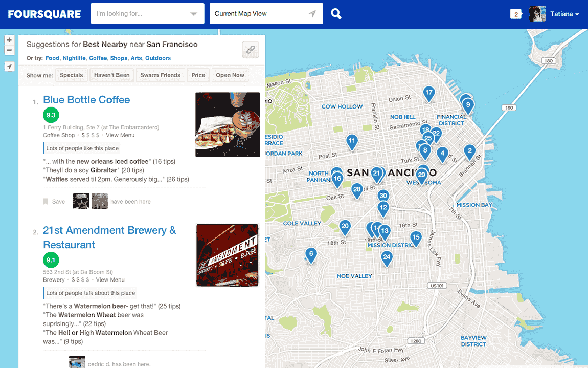Select map pin number 16
The width and height of the screenshot is (588, 368).
[337, 180]
